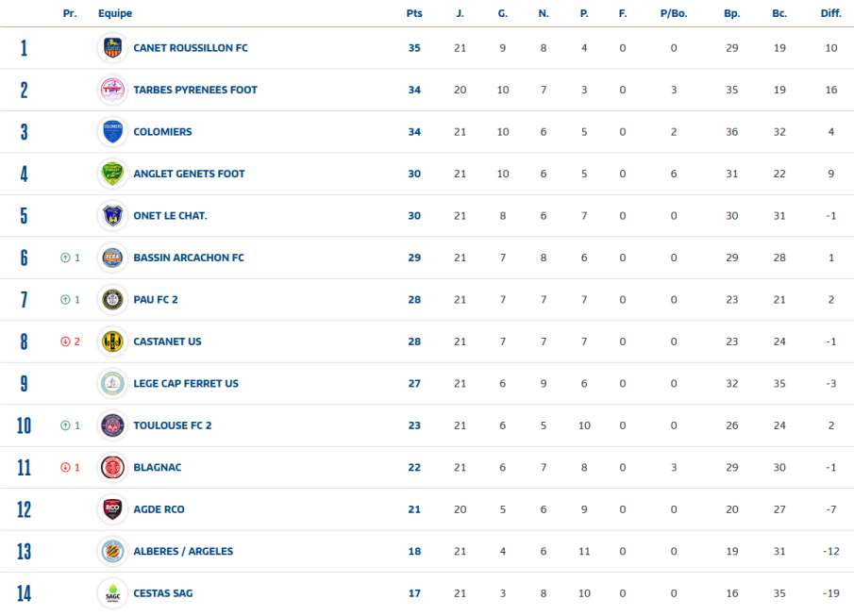Click the Canet Roussillon FC club logo
The image size is (854, 616).
click(x=112, y=48)
